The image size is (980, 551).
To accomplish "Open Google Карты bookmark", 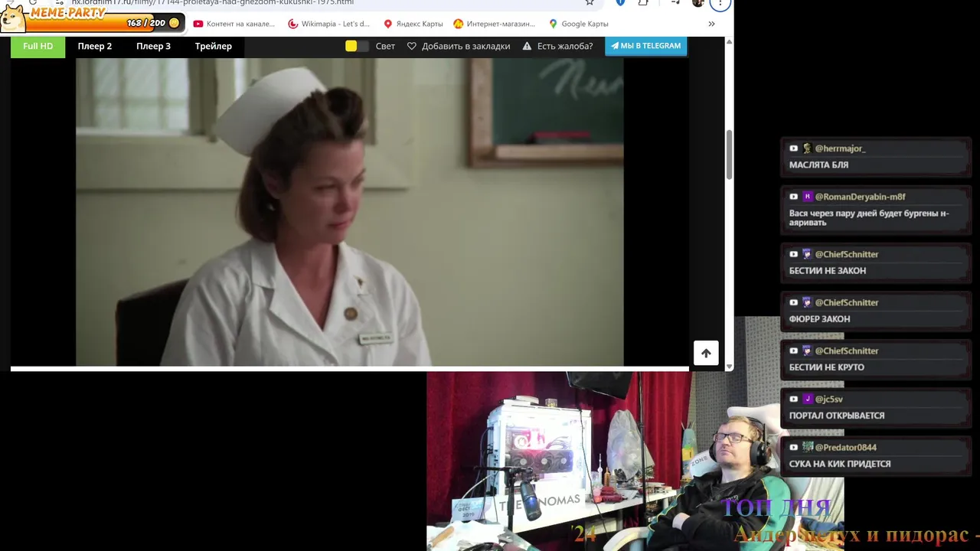I will tap(579, 24).
